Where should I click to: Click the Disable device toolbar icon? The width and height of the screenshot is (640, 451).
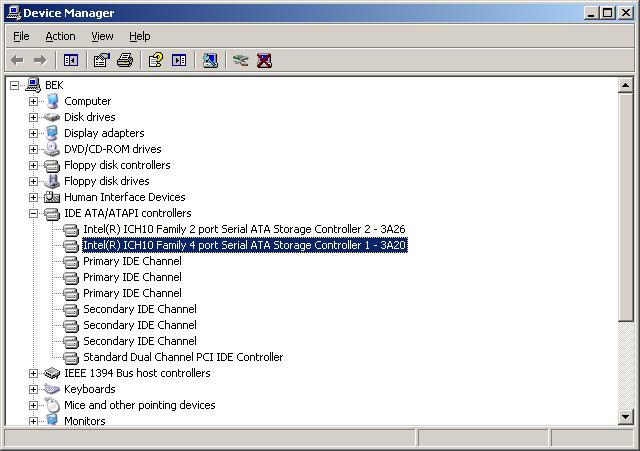[240, 60]
